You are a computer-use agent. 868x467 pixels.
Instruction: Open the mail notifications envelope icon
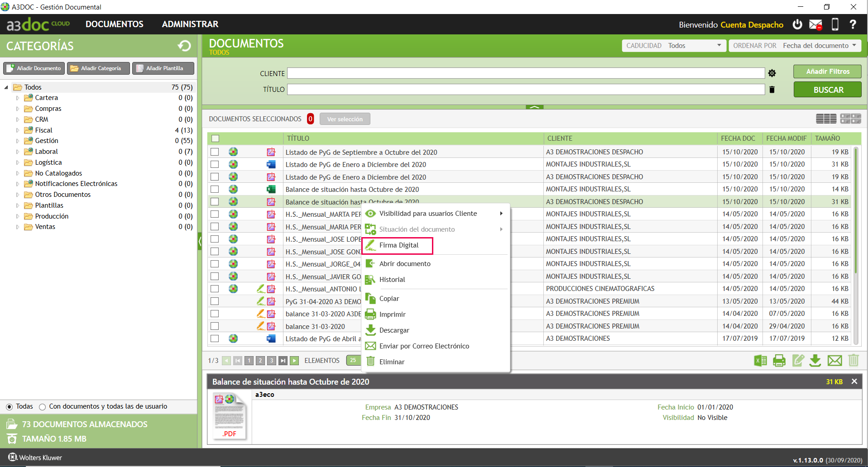(816, 24)
